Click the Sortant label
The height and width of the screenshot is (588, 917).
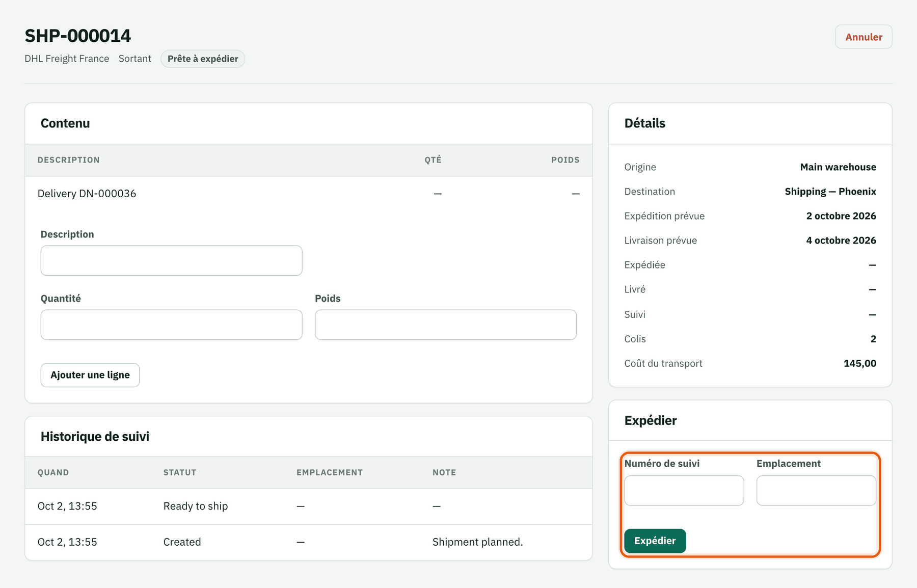(x=135, y=59)
